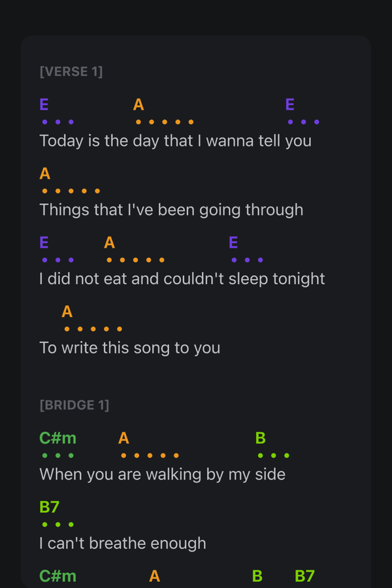Screen dimensions: 392x588
Task: Click the lyric "To write this song to you"
Action: click(x=129, y=348)
